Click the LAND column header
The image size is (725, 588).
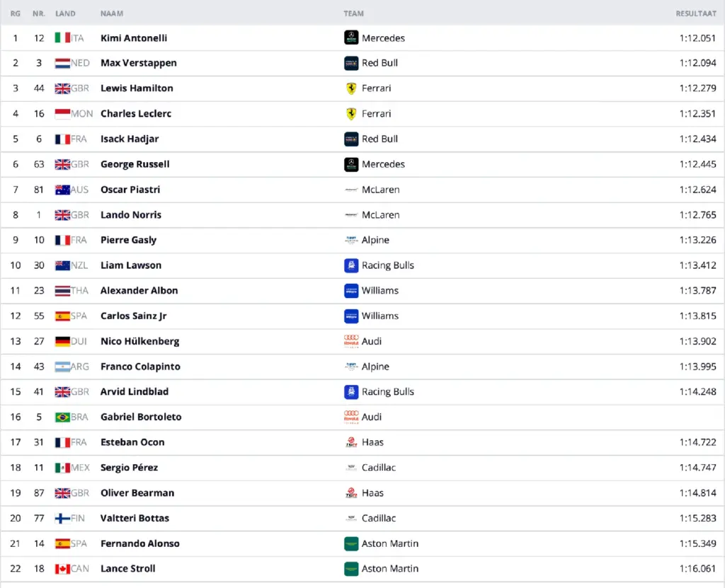click(x=65, y=13)
